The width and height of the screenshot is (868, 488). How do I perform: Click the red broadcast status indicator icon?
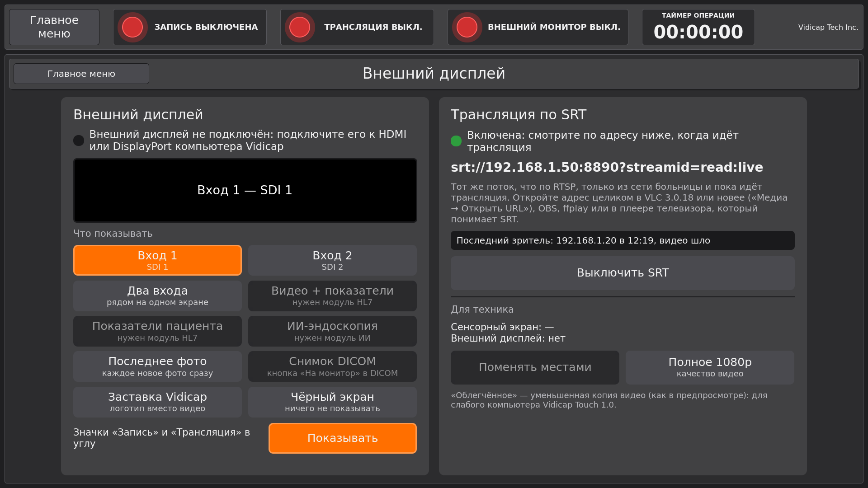pos(300,27)
